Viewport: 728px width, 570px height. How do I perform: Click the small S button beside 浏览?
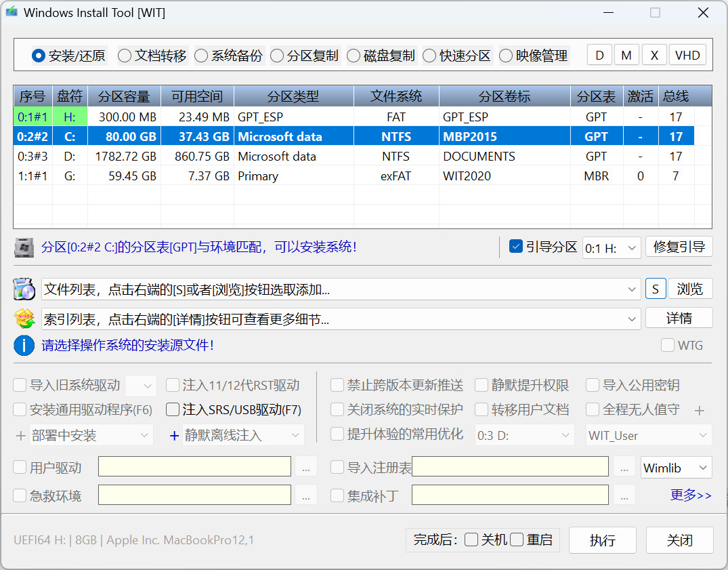tap(655, 289)
